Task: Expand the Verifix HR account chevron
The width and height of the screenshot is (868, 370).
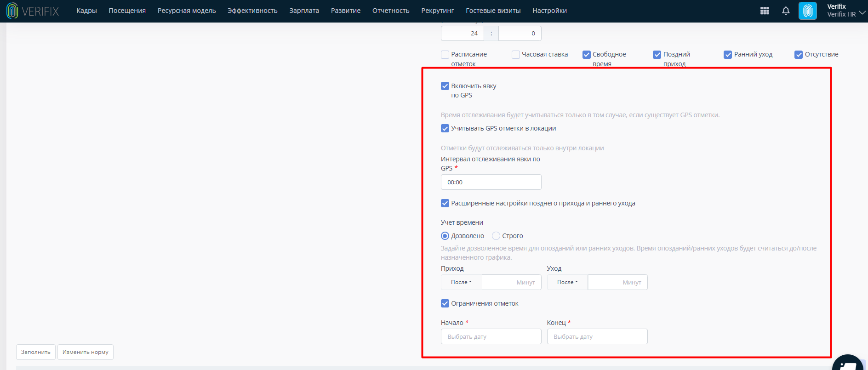Action: click(862, 13)
